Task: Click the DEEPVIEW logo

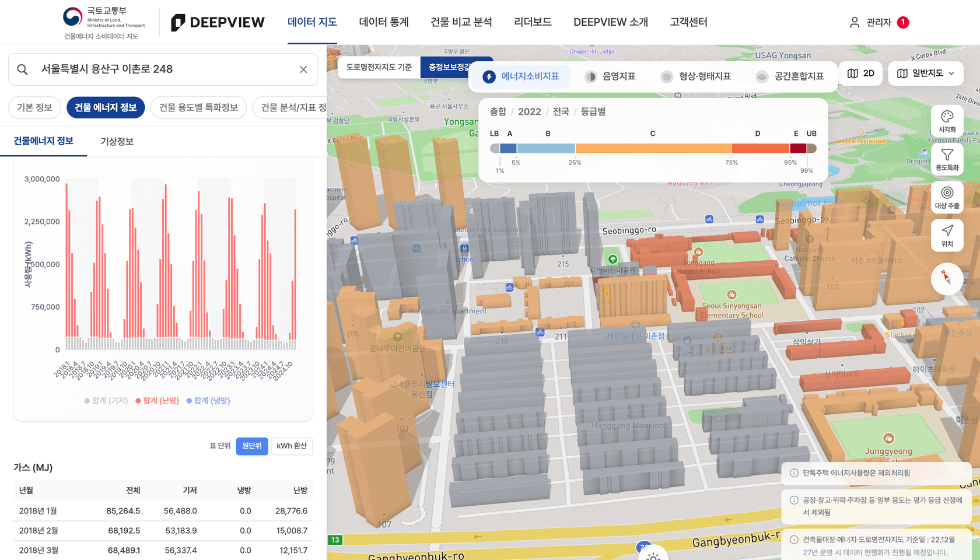Action: pyautogui.click(x=218, y=22)
